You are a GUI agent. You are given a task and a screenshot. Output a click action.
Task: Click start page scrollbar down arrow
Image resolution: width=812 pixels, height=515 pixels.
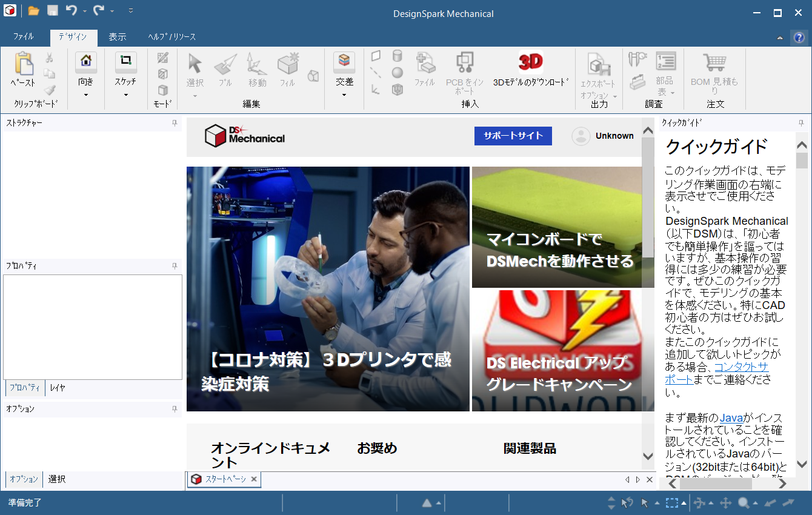pos(648,456)
